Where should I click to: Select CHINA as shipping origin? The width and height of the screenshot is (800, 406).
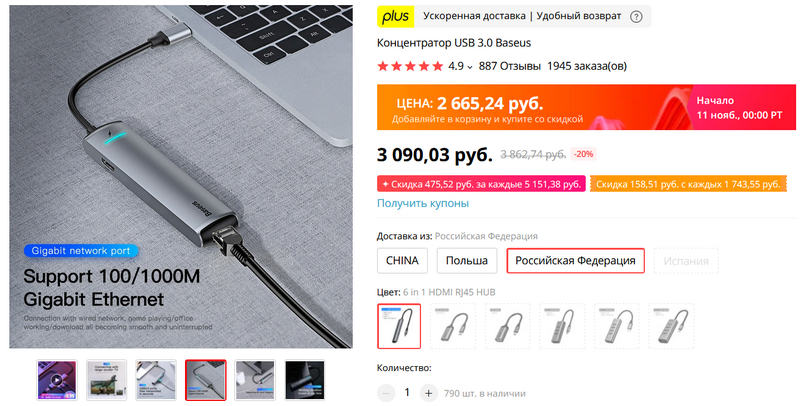click(x=402, y=261)
